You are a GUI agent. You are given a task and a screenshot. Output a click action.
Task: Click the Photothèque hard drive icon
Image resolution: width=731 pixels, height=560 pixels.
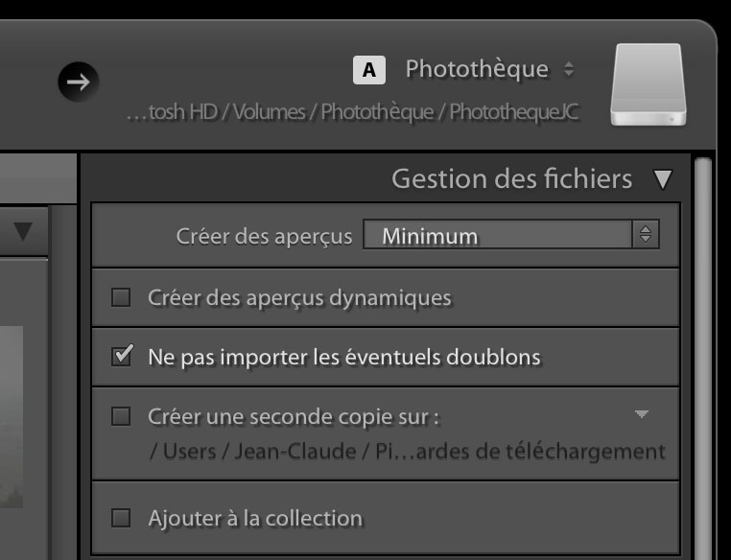coord(648,84)
